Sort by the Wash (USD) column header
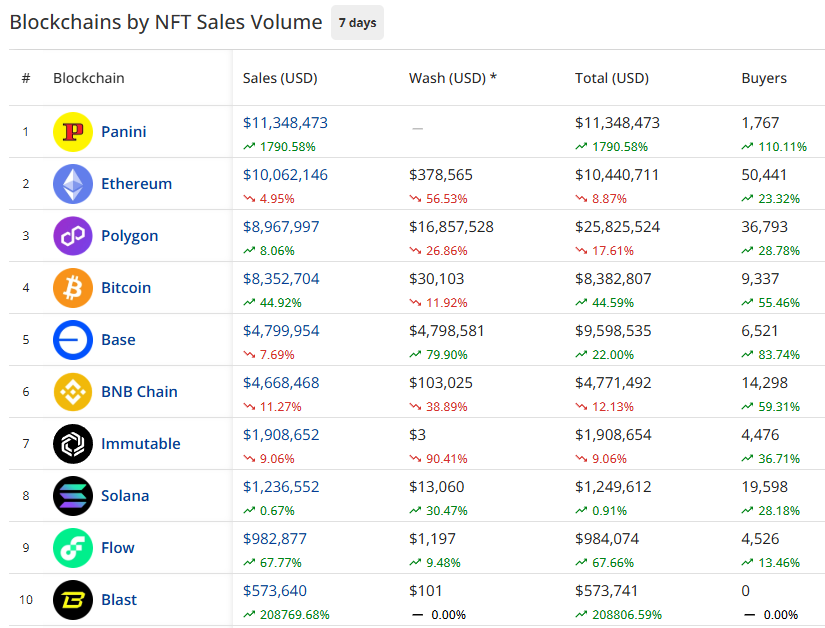 click(452, 78)
